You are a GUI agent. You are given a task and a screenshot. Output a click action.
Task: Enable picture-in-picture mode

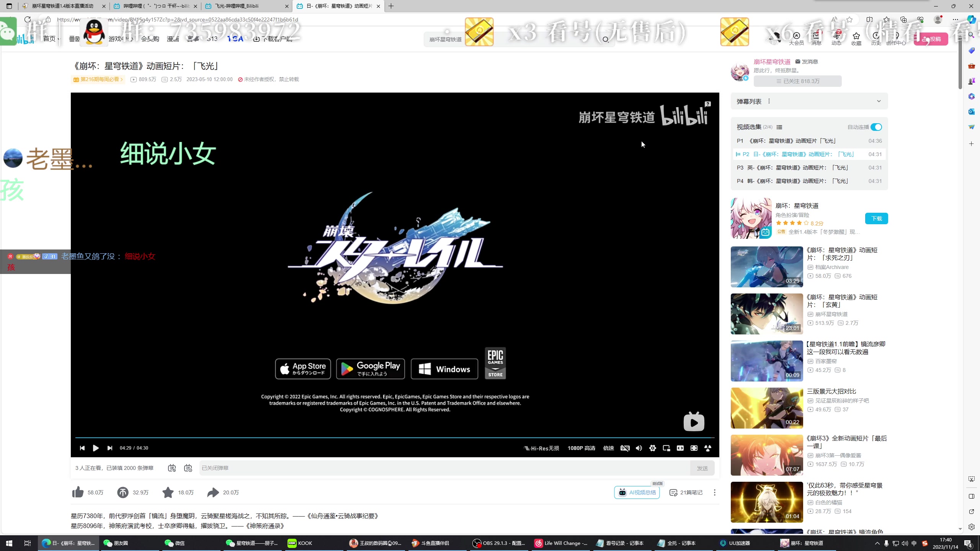pos(666,448)
